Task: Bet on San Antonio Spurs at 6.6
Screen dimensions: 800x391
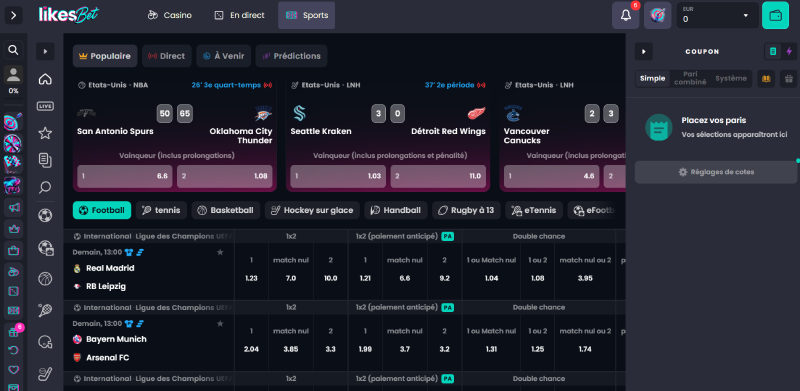Action: [124, 176]
